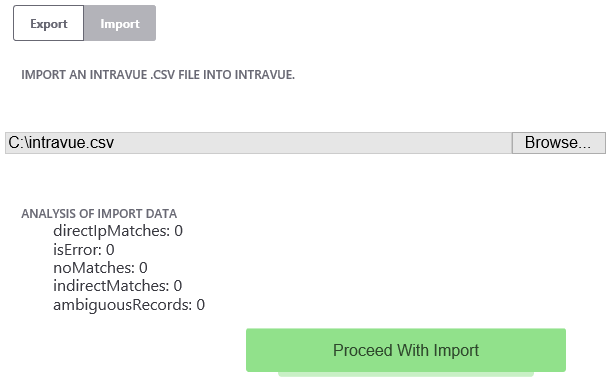This screenshot has height=385, width=610.
Task: Select the indirectMatches result line
Action: 117,286
